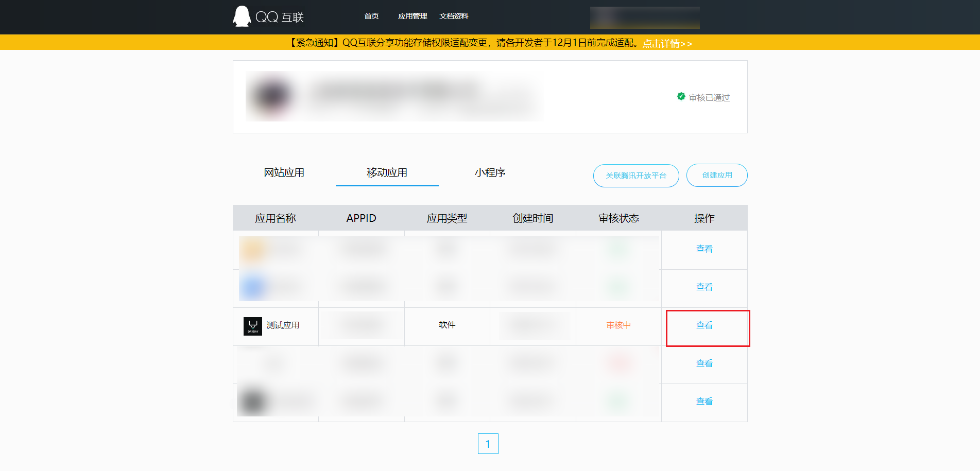The width and height of the screenshot is (980, 471).
Task: Switch to the 移动应用 tab
Action: point(387,173)
